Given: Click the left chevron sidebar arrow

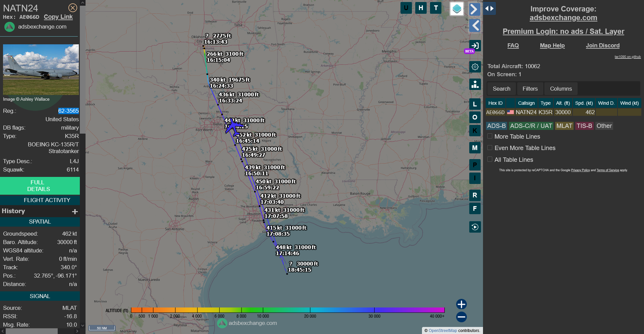Looking at the screenshot, I should click(x=475, y=26).
